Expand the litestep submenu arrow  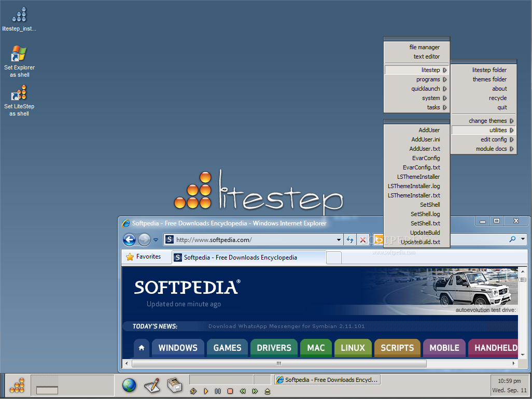click(x=444, y=70)
